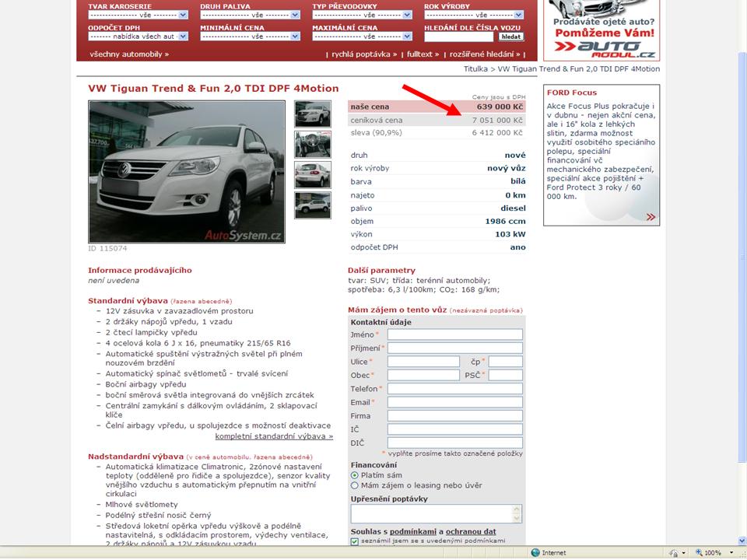The image size is (747, 560).
Task: Choose 'Mám zájem o leasing nebo úvěr'
Action: (x=355, y=485)
